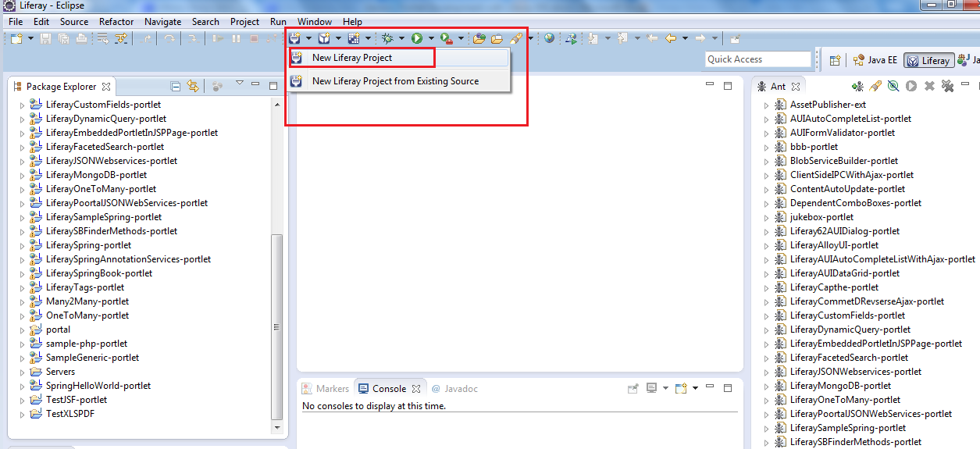The width and height of the screenshot is (980, 449).
Task: Click the Save toolbar icon
Action: click(x=45, y=37)
